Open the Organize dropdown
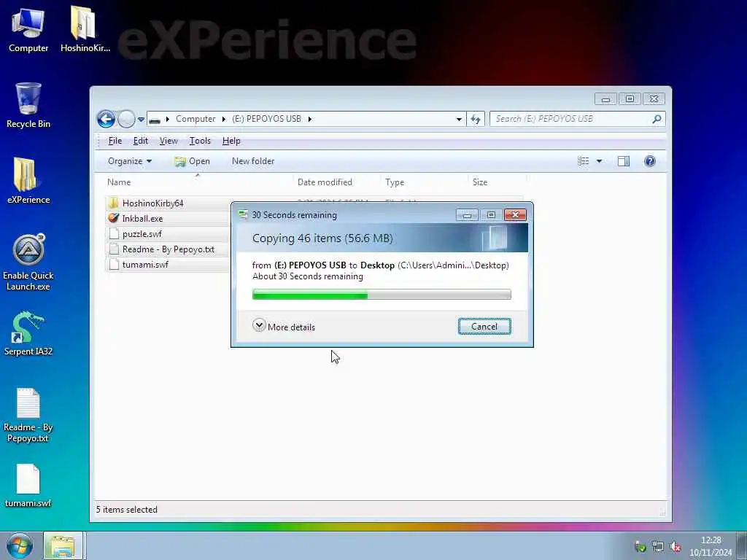This screenshot has height=560, width=747. 130,161
